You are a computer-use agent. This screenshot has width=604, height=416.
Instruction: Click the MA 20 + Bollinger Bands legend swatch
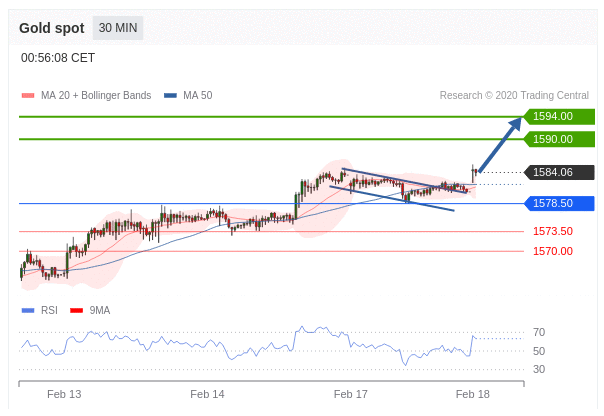[28, 96]
